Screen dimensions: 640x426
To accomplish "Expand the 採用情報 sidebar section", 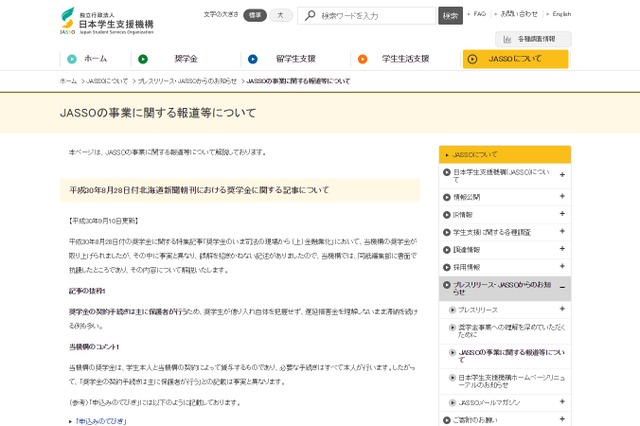I will click(x=562, y=266).
